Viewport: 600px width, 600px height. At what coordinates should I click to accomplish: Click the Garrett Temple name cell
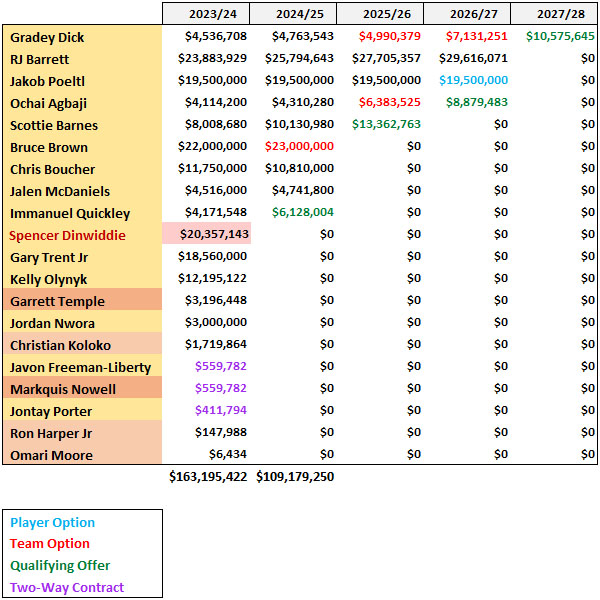pos(82,301)
